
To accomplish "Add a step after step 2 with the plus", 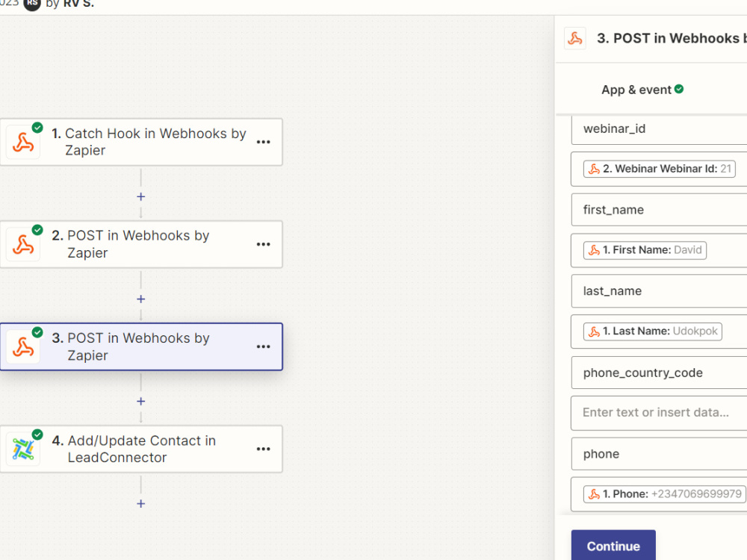I will (x=140, y=299).
